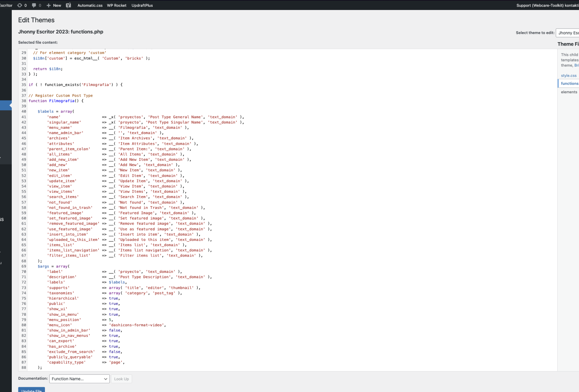The height and width of the screenshot is (392, 579).
Task: Select functions.php in Theme Files list
Action: 569,84
